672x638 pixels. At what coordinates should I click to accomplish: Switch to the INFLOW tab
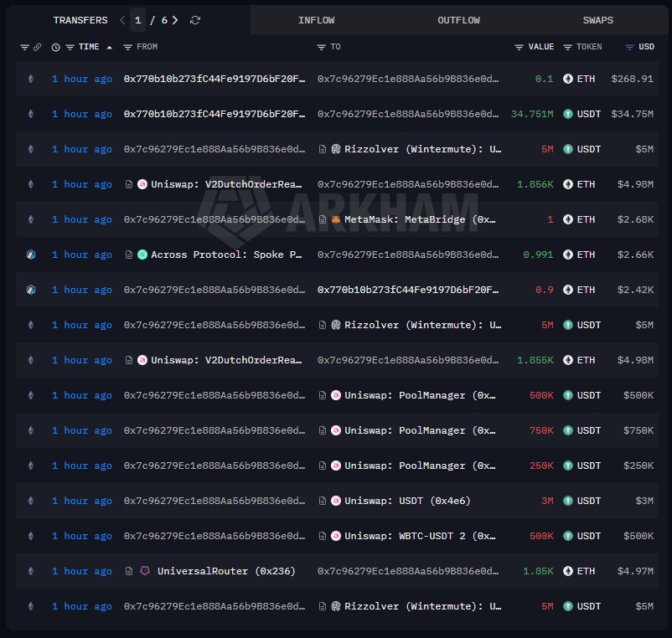pos(316,20)
